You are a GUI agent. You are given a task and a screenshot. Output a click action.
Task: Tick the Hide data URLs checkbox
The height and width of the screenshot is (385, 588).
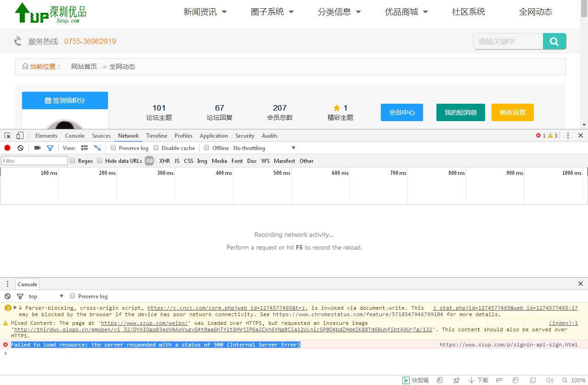[100, 161]
